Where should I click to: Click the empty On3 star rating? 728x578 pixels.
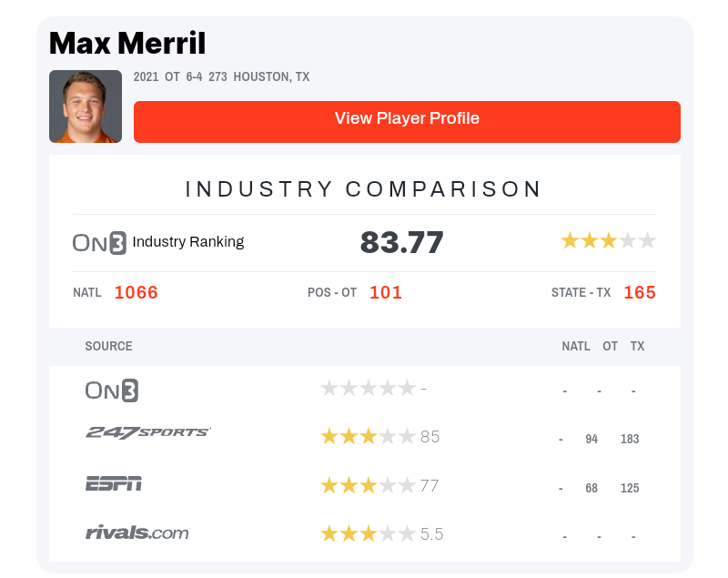368,389
